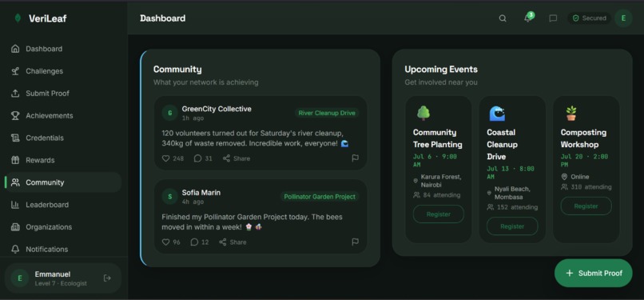Click the potted plant emoji on Composting Workshop
This screenshot has height=300, width=644.
(571, 113)
